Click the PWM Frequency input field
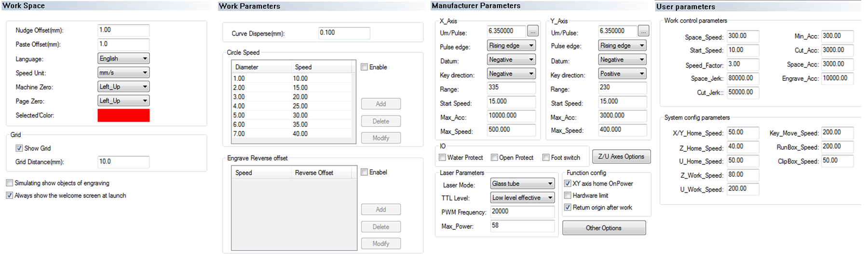Image resolution: width=868 pixels, height=260 pixels. [x=522, y=211]
